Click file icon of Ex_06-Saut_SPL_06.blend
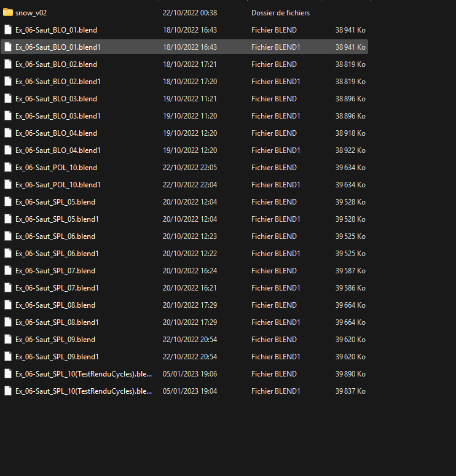The image size is (456, 476). (x=8, y=236)
